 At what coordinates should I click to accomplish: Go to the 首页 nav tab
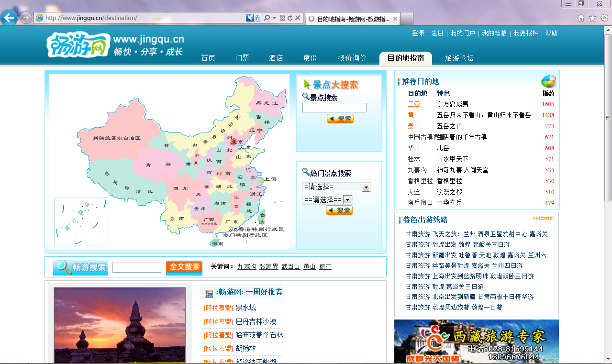(208, 58)
